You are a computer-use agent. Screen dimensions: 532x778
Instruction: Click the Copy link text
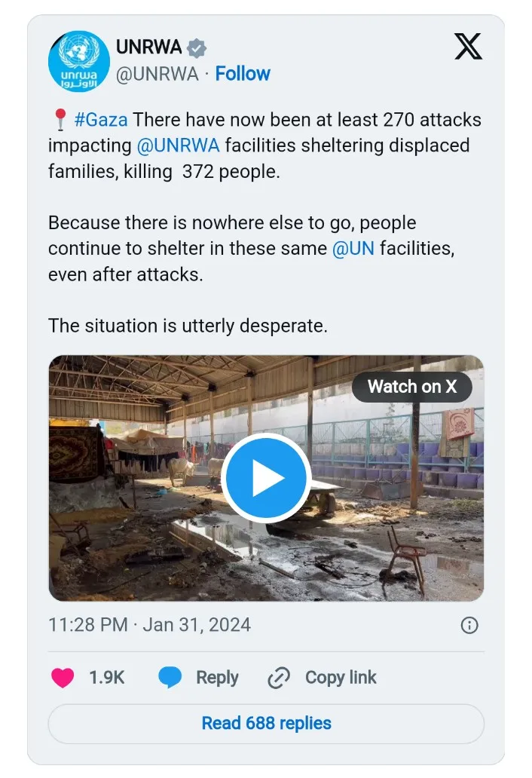341,678
